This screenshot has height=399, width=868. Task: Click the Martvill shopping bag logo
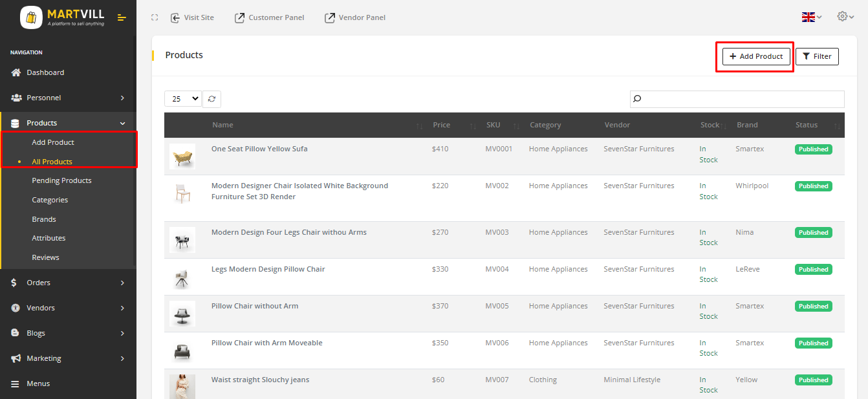[x=30, y=17]
